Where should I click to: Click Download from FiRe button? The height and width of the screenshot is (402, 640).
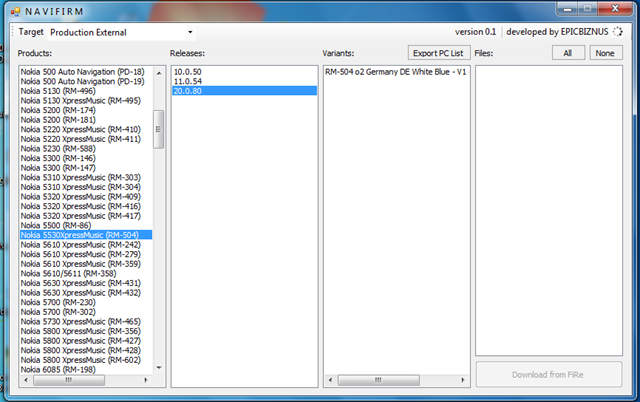click(x=549, y=374)
